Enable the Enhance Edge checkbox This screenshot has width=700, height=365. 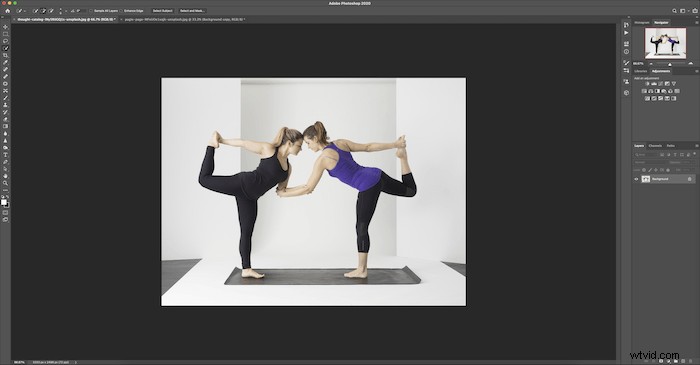pyautogui.click(x=121, y=11)
